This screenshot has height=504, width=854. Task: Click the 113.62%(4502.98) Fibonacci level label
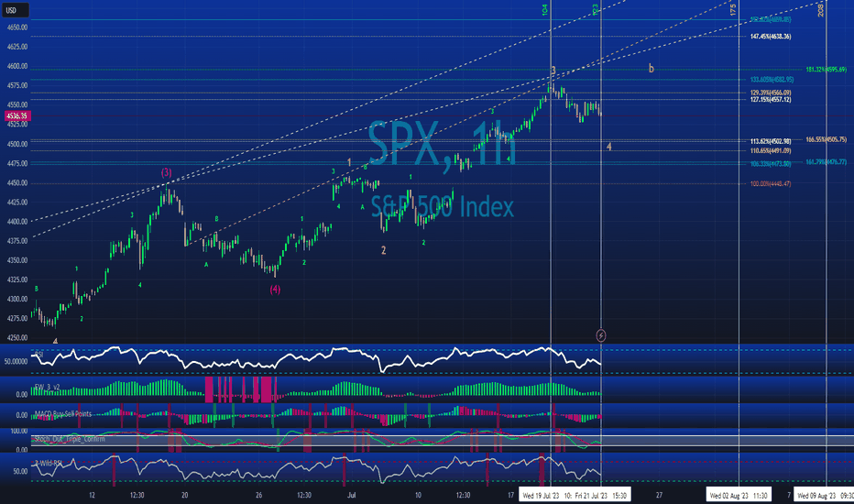click(x=771, y=142)
